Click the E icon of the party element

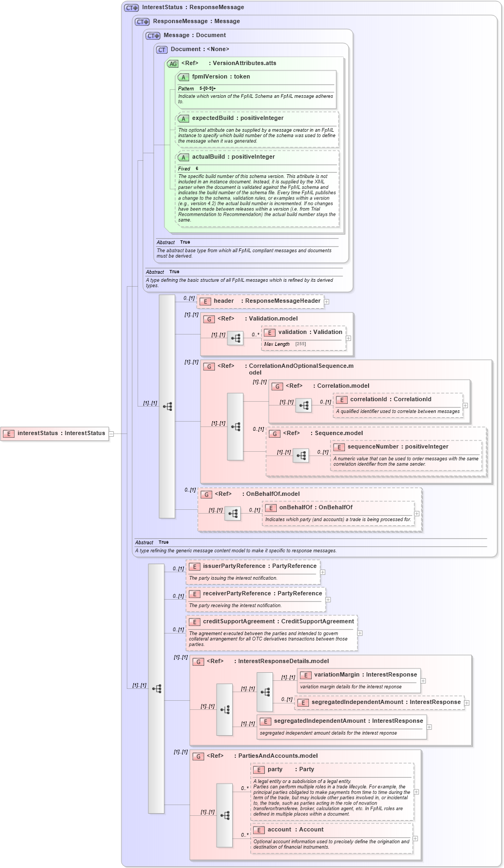point(258,770)
